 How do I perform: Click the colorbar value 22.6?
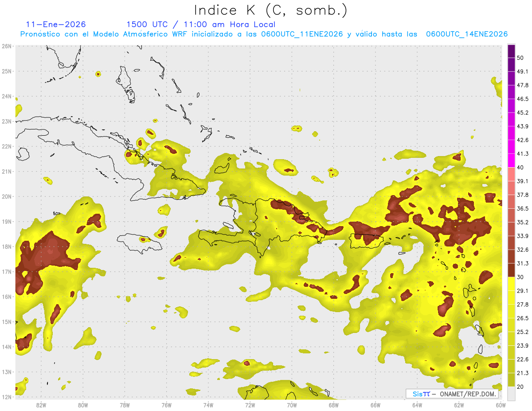[522, 360]
